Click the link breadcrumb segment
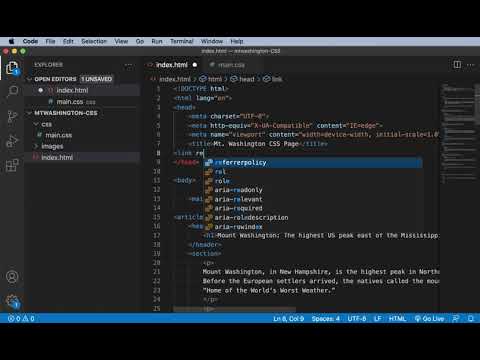The height and width of the screenshot is (360, 480). [273, 79]
